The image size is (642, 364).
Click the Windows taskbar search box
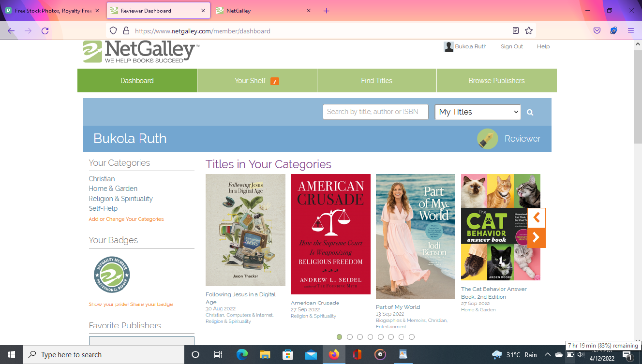point(104,355)
